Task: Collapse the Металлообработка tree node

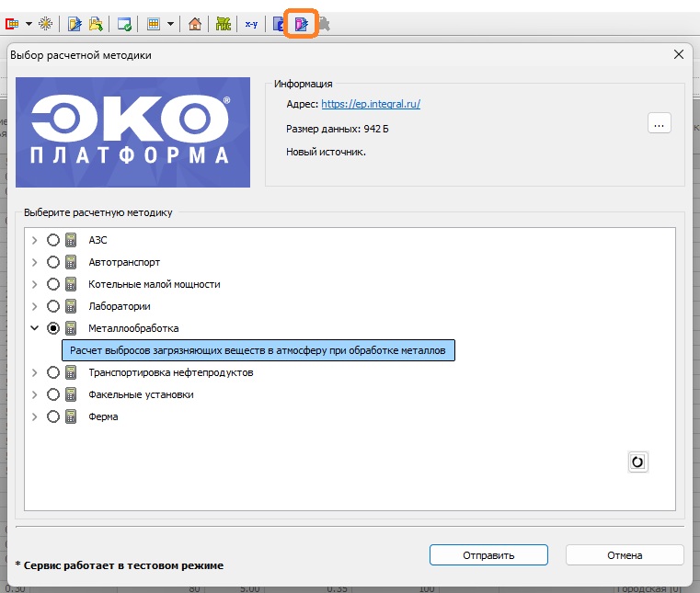Action: (x=35, y=328)
